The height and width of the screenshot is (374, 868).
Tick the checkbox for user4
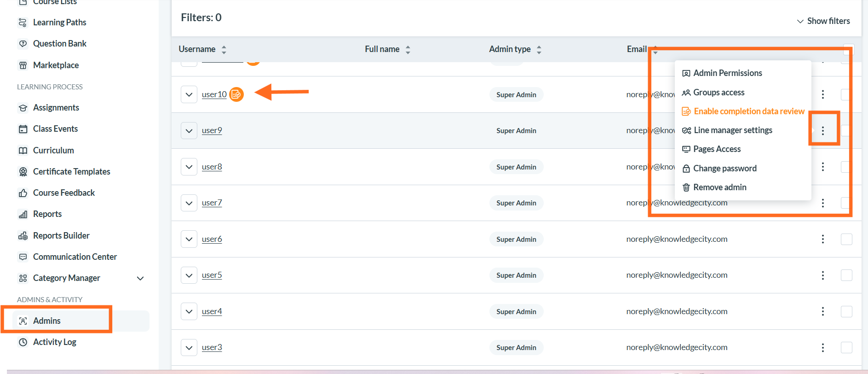tap(846, 311)
